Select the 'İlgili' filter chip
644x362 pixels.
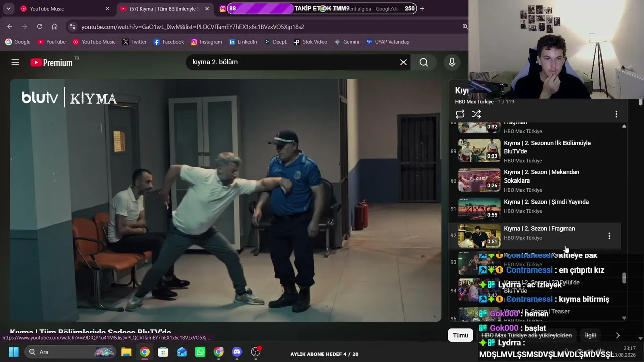click(590, 335)
